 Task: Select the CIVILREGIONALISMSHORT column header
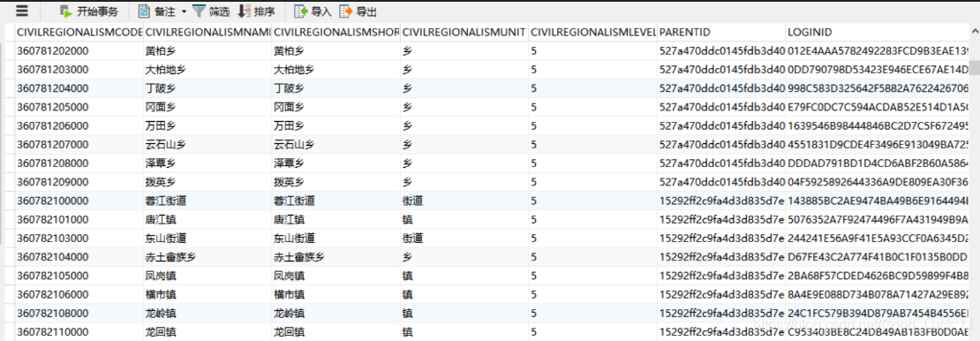click(336, 32)
